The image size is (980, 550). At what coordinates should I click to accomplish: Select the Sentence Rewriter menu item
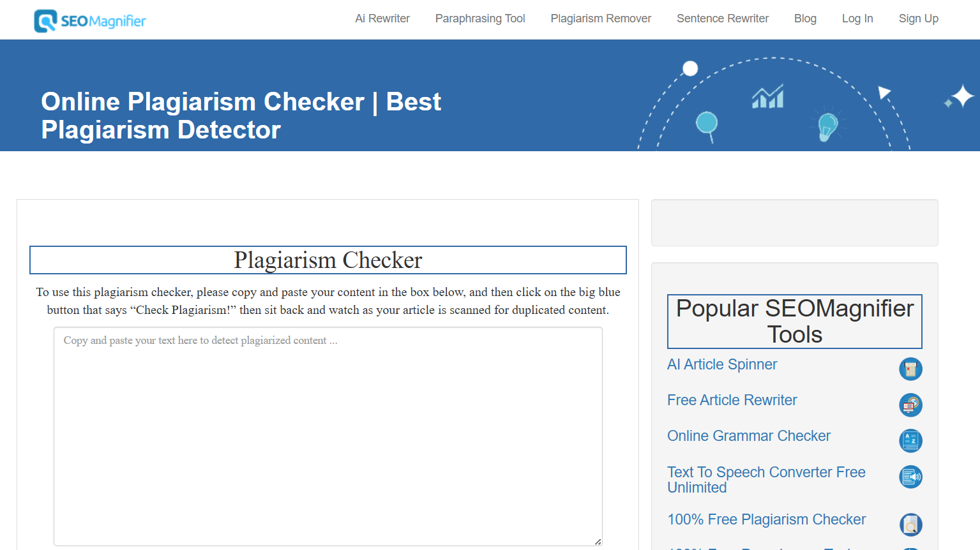tap(722, 19)
